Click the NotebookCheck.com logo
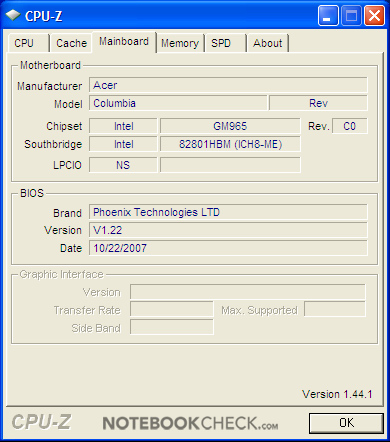Viewport: 390px width, 442px height. (190, 423)
